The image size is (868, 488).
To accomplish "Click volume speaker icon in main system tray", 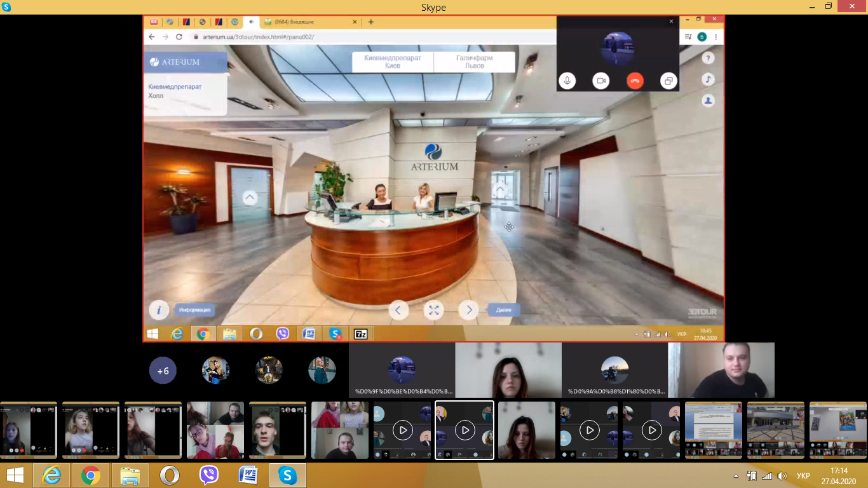I will (782, 476).
